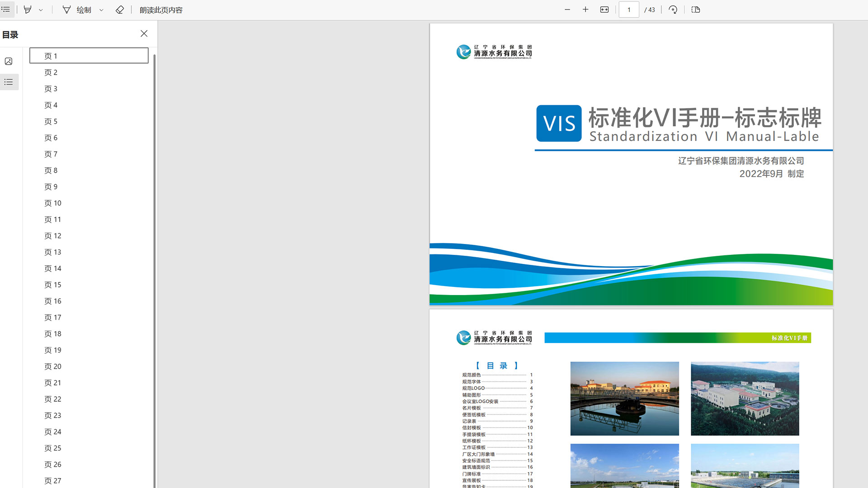
Task: Go to 页 5 in outline
Action: (x=51, y=121)
